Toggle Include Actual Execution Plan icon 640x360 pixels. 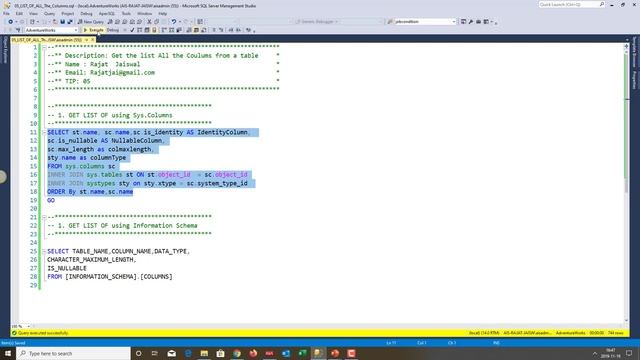[164, 30]
